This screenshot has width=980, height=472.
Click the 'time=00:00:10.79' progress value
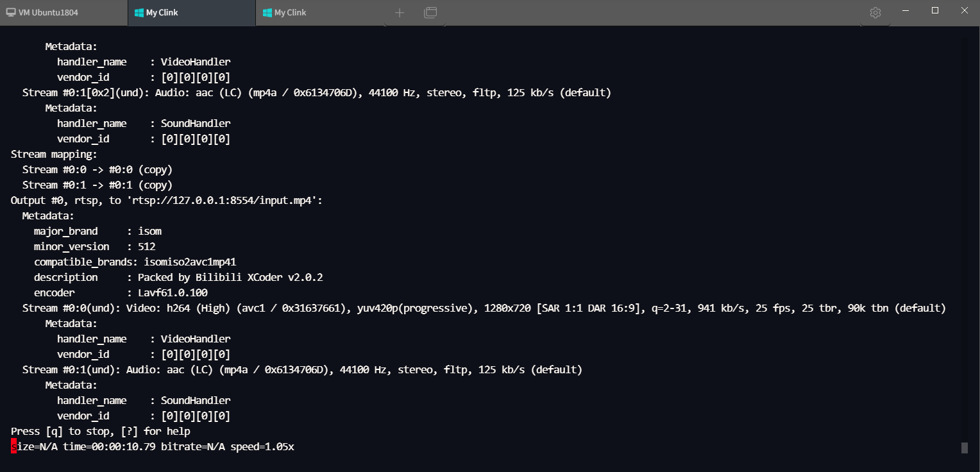(109, 446)
